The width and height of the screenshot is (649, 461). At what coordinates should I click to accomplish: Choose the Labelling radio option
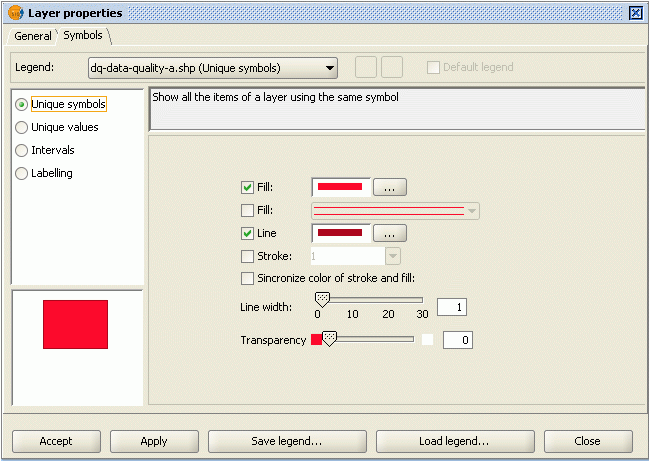click(x=22, y=173)
